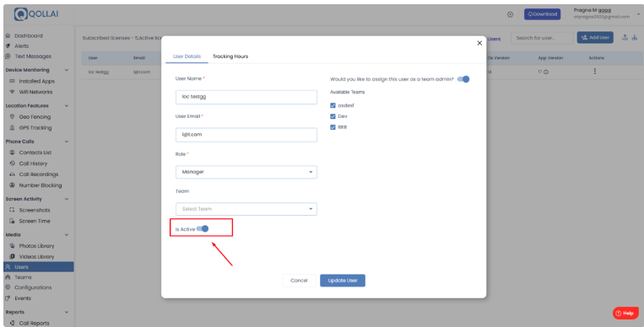This screenshot has height=327, width=644.
Task: Open the Events icon in sidebar
Action: pos(8,298)
